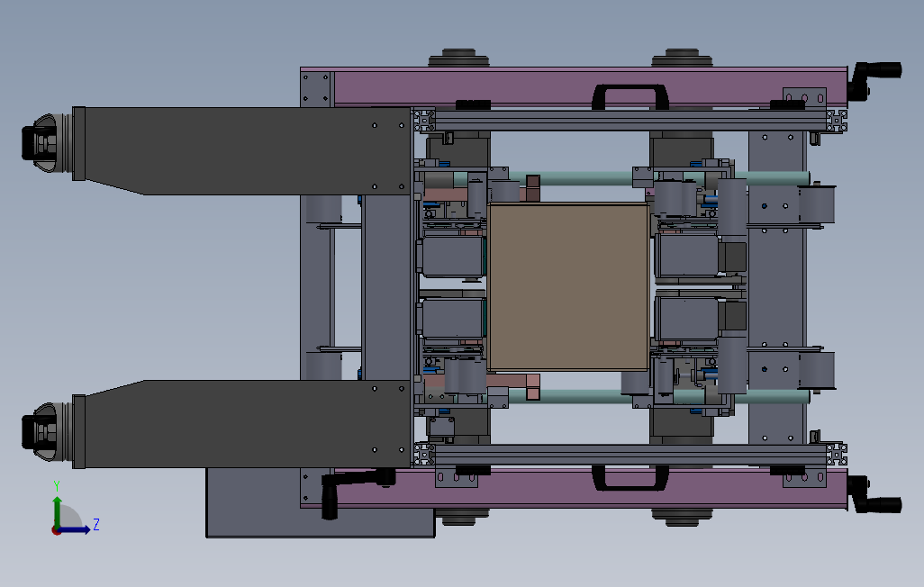Image resolution: width=924 pixels, height=587 pixels.
Task: Select the black end cap on upper fork arm
Action: pyautogui.click(x=39, y=143)
